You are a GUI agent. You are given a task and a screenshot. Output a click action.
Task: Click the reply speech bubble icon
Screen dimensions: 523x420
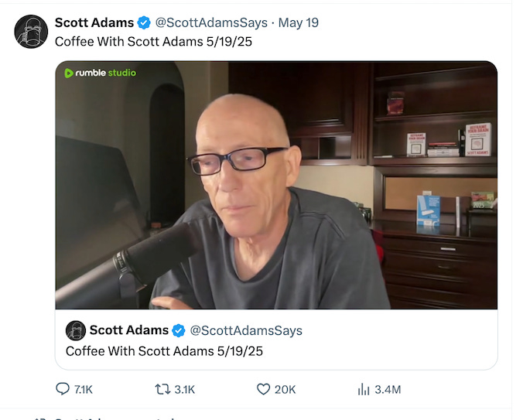tap(63, 389)
